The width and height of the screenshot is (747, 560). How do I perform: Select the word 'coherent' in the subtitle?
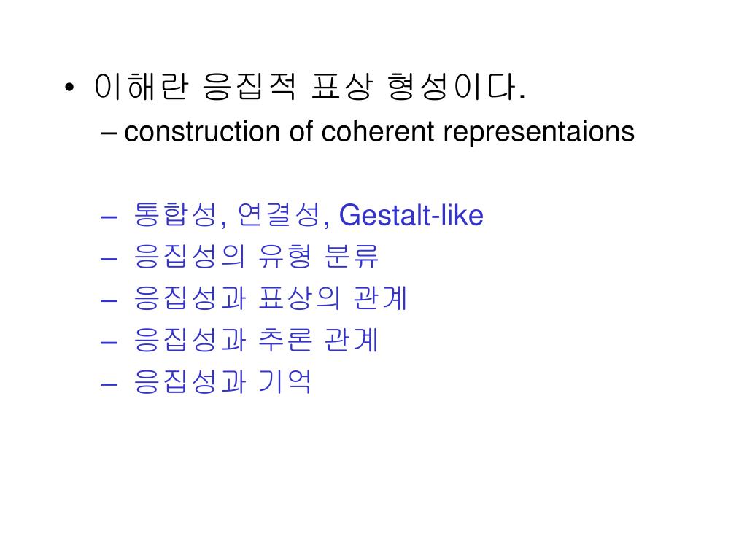tap(378, 132)
